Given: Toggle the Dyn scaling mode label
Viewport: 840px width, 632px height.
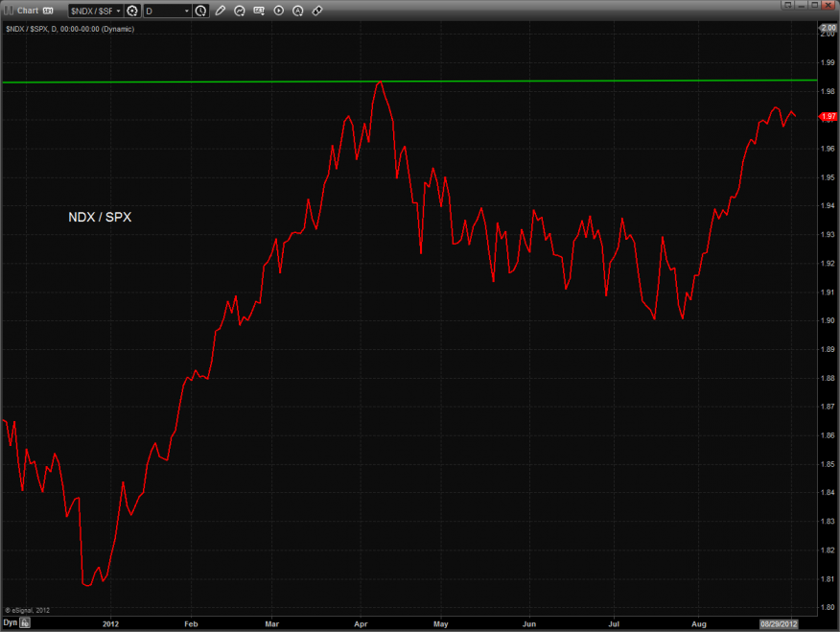Looking at the screenshot, I should (x=10, y=623).
